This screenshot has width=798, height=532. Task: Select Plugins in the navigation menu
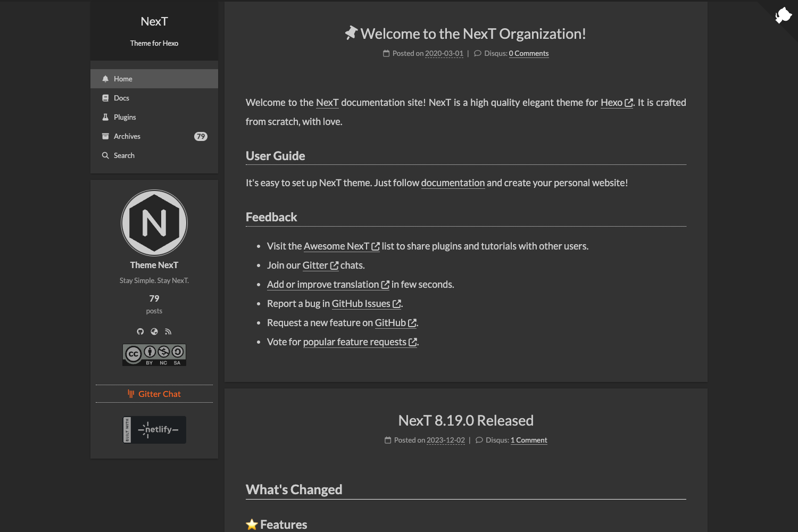(x=125, y=117)
